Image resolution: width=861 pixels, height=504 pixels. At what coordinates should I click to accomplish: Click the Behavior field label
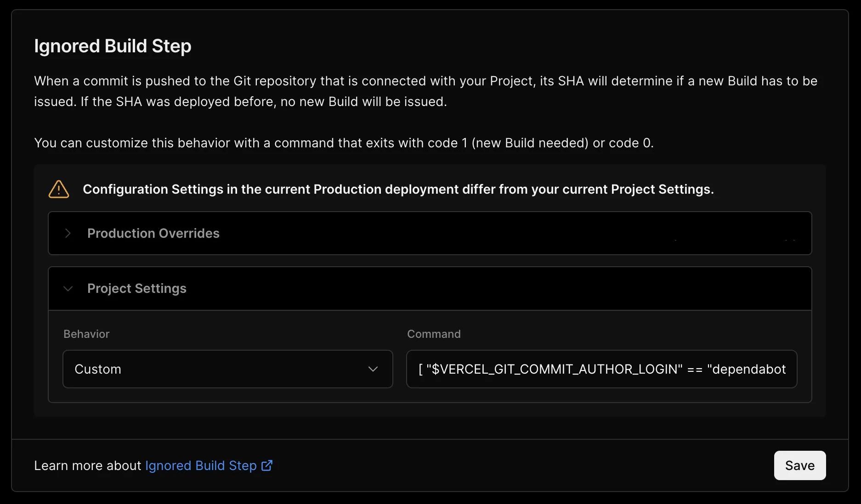tap(86, 334)
